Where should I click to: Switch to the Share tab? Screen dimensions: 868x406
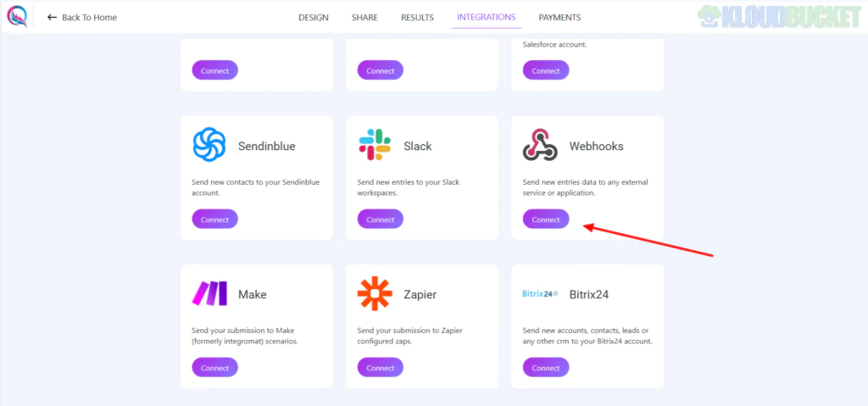(x=364, y=17)
